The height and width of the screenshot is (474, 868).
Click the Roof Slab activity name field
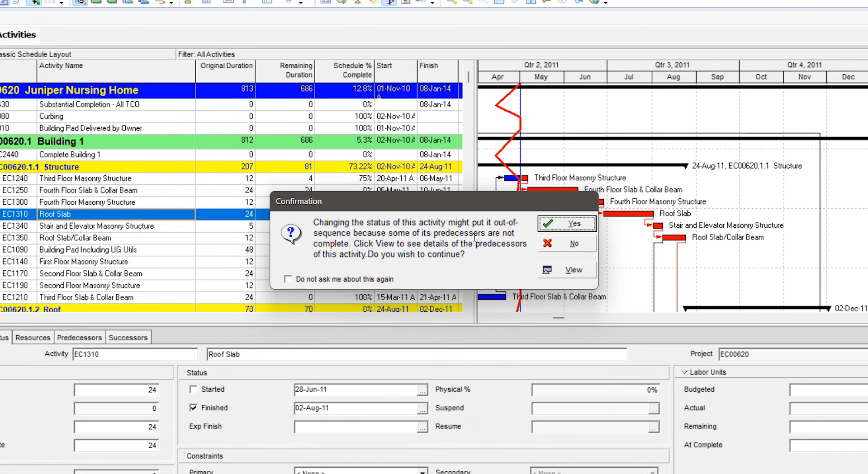[416, 354]
